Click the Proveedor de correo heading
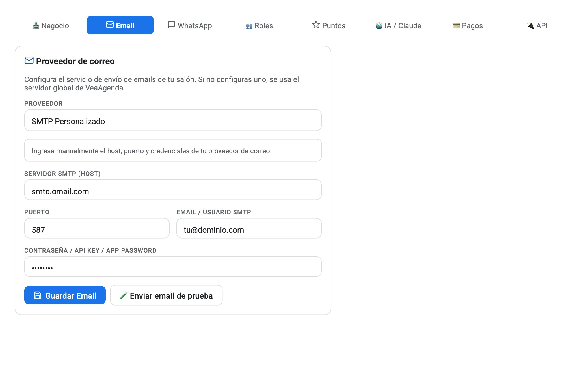Image resolution: width=588 pixels, height=372 pixels. click(75, 61)
